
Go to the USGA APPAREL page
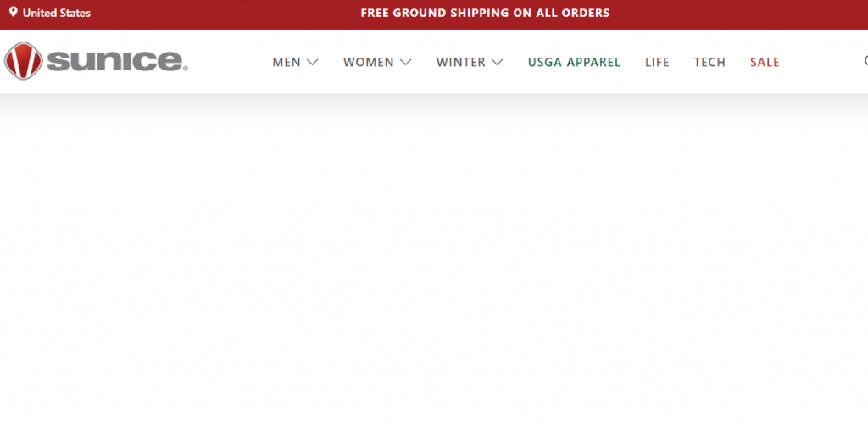[x=574, y=62]
